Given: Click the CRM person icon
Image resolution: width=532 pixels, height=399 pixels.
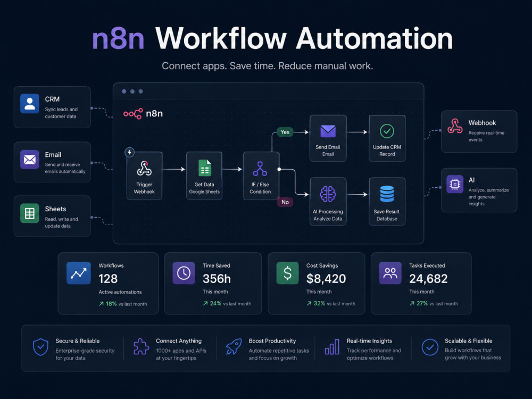Looking at the screenshot, I should [29, 104].
